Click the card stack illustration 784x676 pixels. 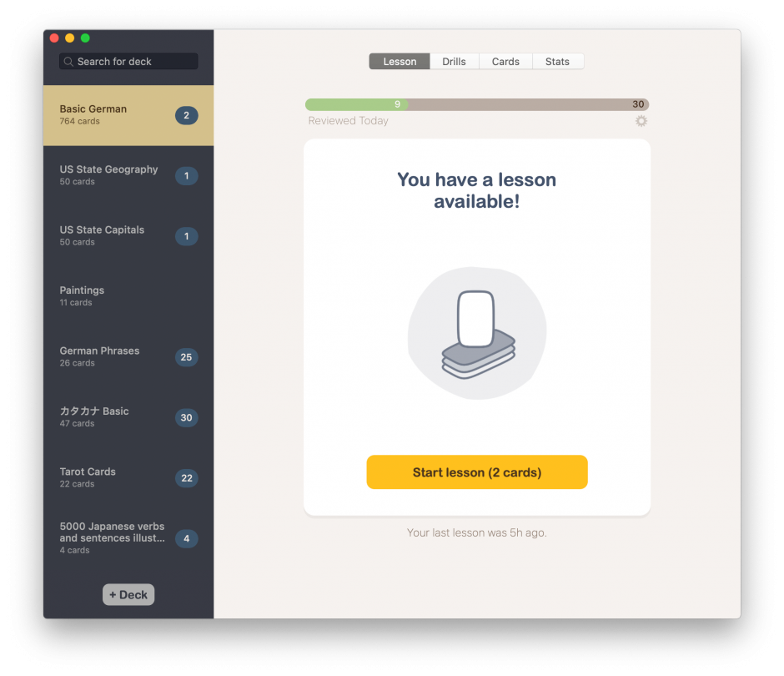(478, 334)
